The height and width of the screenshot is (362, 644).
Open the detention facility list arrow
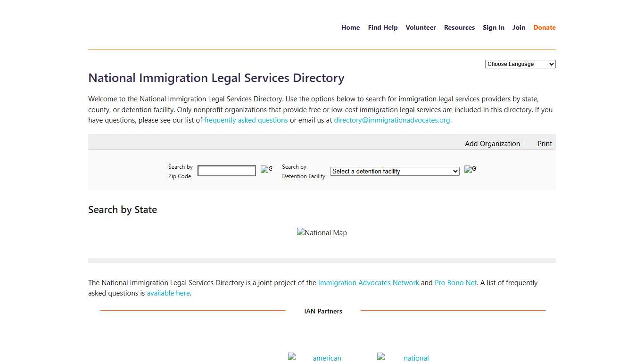coord(454,171)
